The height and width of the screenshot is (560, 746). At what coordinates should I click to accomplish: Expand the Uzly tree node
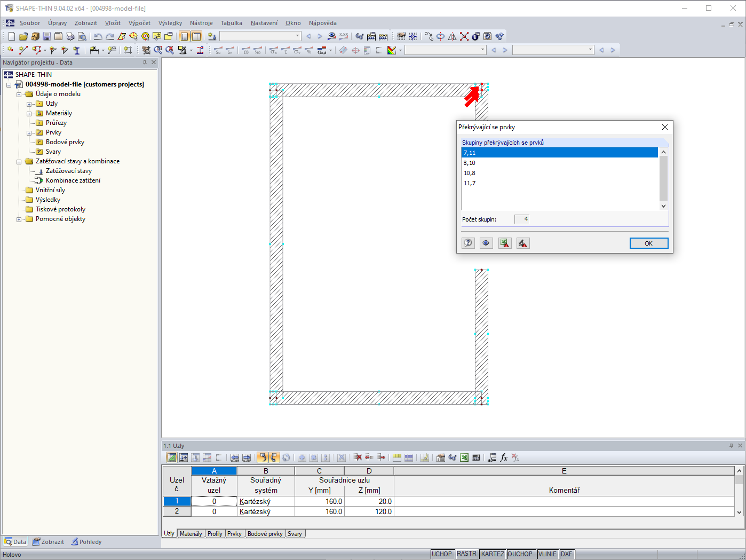29,104
